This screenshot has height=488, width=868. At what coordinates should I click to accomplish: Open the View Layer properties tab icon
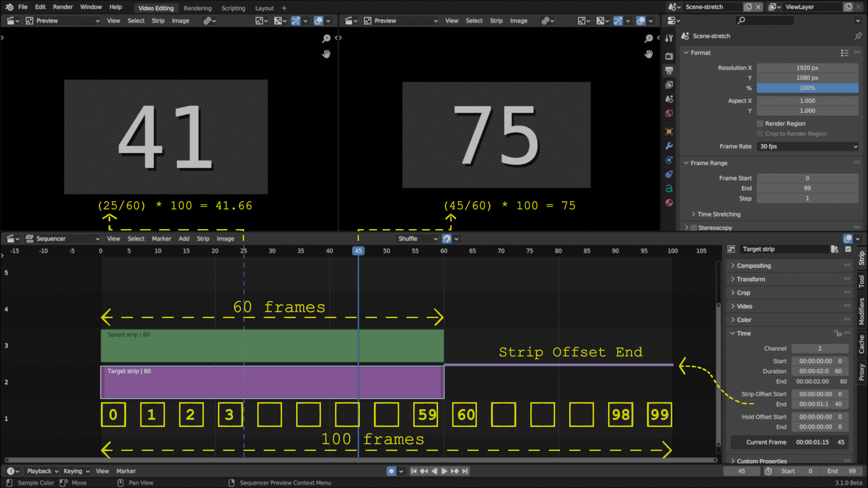[669, 84]
